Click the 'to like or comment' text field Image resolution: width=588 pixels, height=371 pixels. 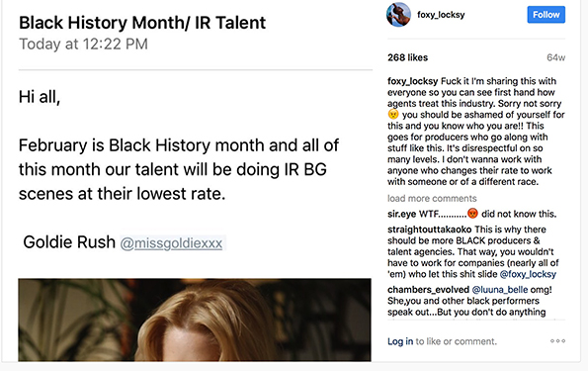(x=456, y=341)
